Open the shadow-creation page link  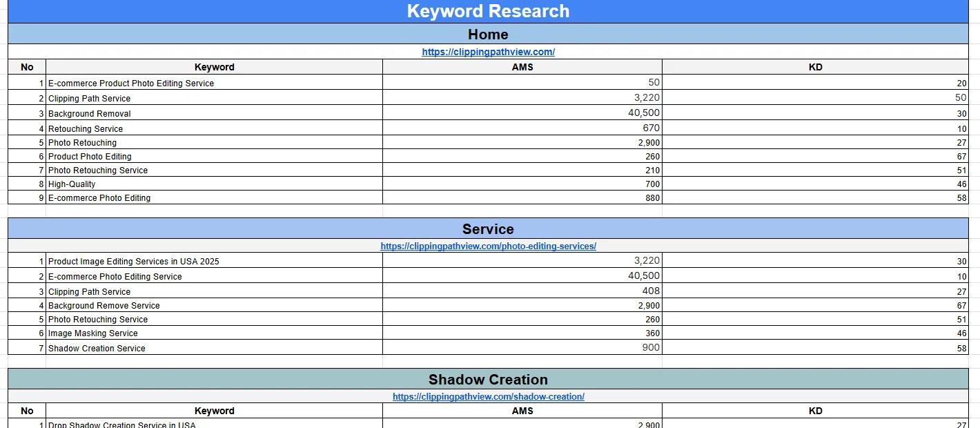click(488, 397)
